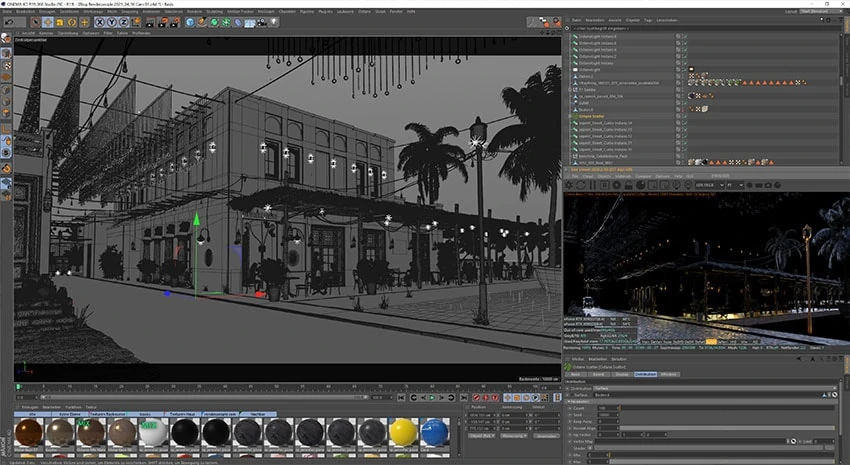The image size is (850, 465).
Task: Open the MoGraph menu
Action: click(x=266, y=11)
